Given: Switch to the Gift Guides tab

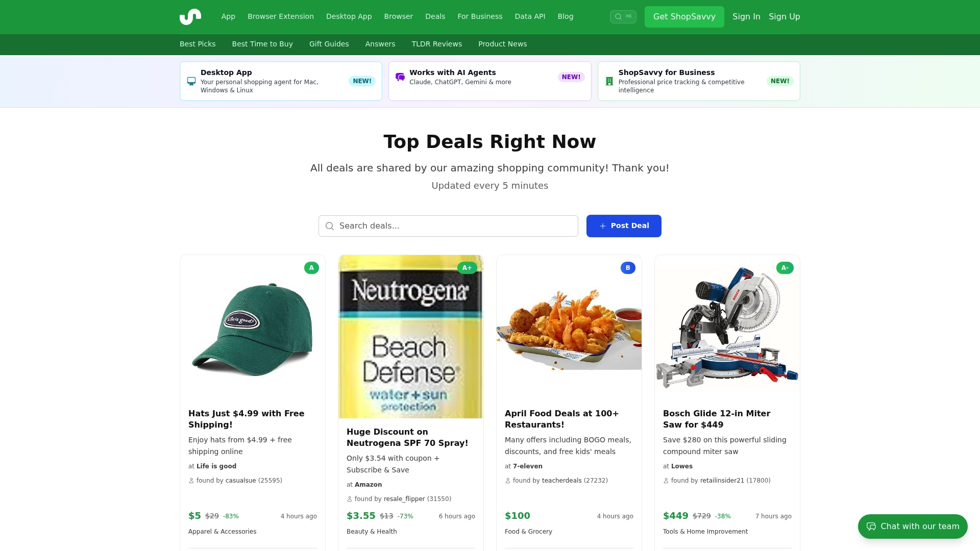Looking at the screenshot, I should click(x=329, y=44).
